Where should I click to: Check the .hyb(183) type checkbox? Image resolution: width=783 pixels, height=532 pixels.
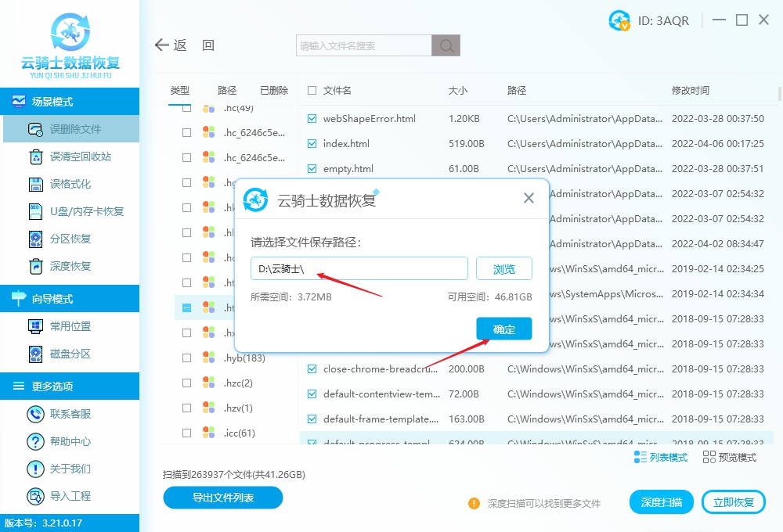click(187, 358)
